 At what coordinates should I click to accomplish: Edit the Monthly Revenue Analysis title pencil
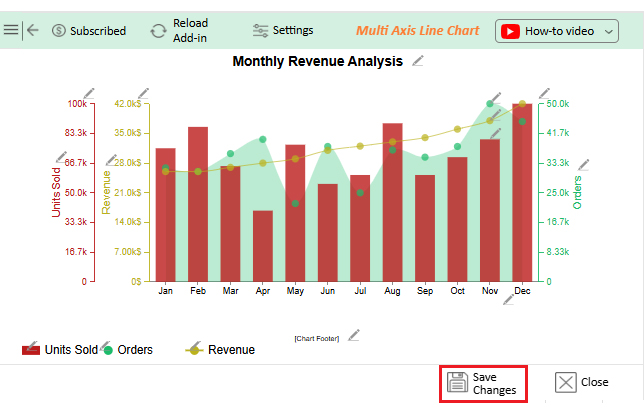(418, 62)
